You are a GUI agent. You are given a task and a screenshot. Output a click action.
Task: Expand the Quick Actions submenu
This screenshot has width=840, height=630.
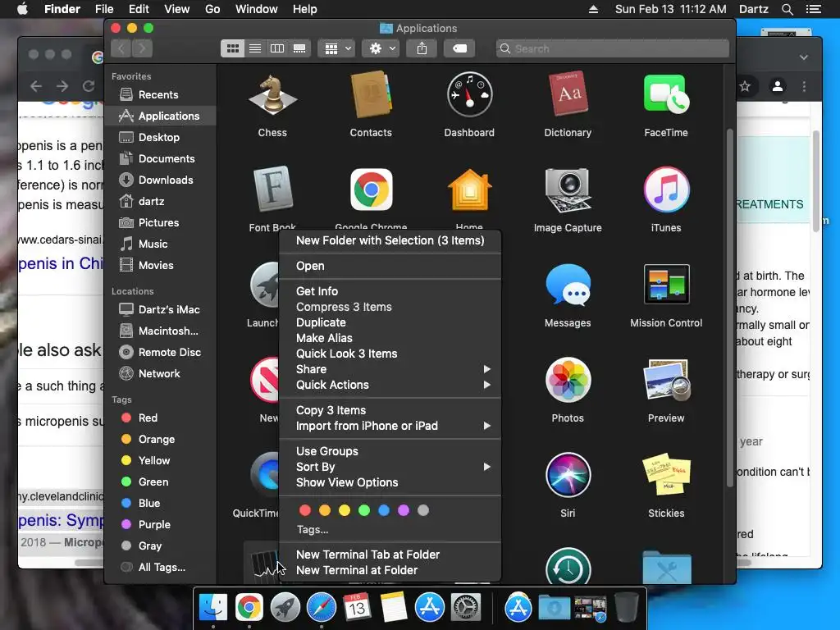coord(390,385)
